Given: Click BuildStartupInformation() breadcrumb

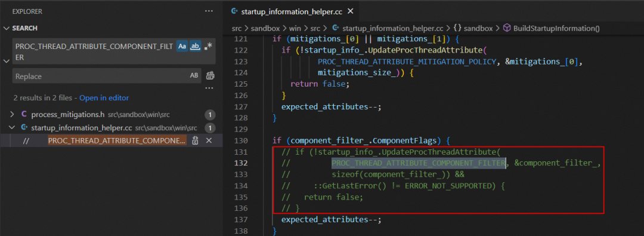Looking at the screenshot, I should point(556,29).
